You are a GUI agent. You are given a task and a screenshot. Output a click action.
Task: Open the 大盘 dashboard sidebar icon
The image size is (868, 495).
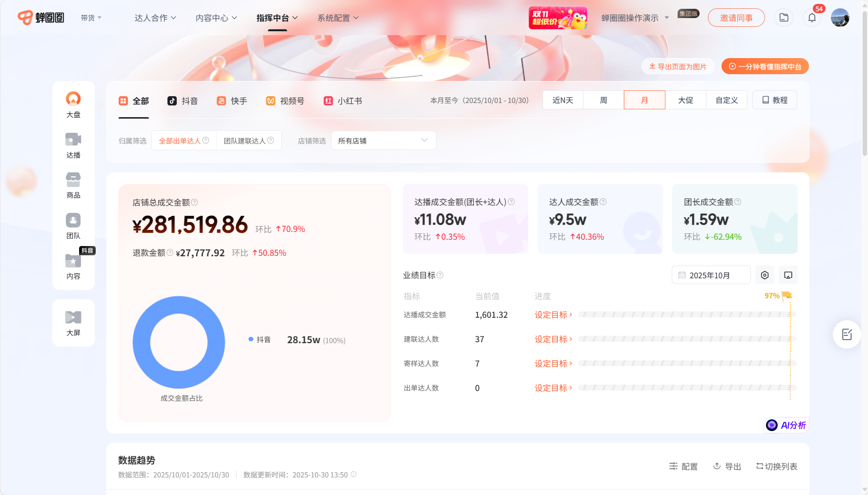[73, 104]
